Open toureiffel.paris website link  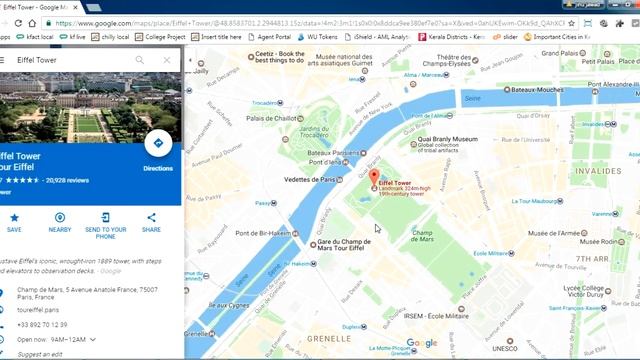(x=38, y=310)
